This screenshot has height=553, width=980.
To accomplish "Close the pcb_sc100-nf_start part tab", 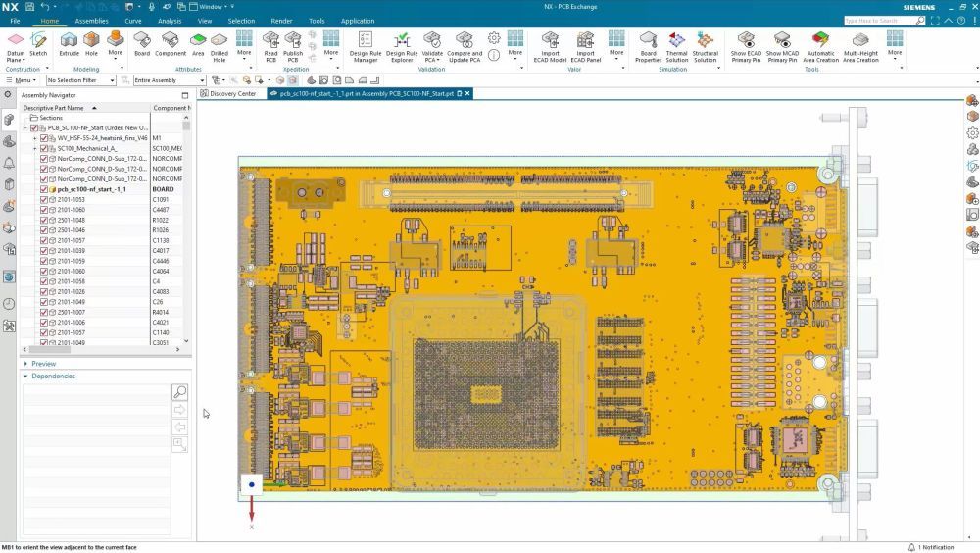I will click(466, 93).
